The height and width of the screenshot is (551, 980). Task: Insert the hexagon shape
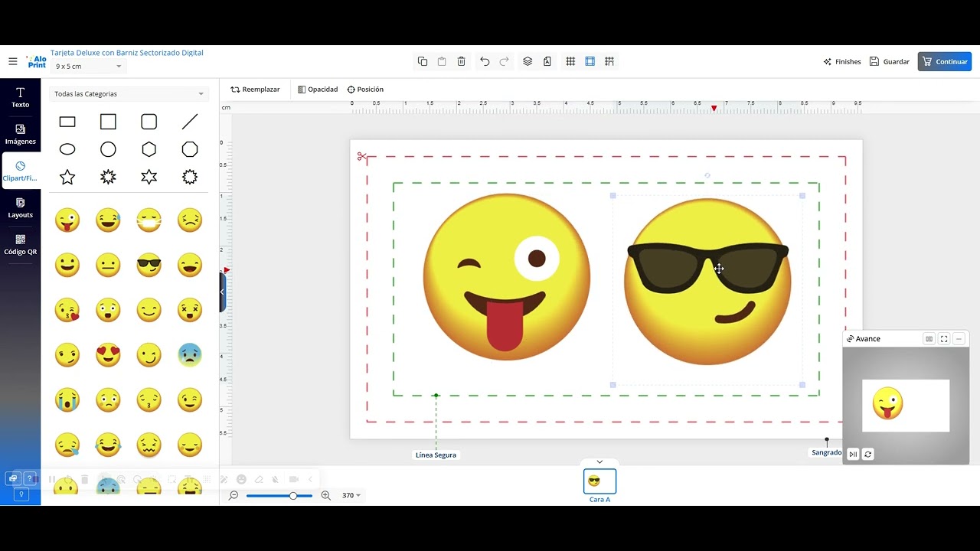pyautogui.click(x=149, y=149)
